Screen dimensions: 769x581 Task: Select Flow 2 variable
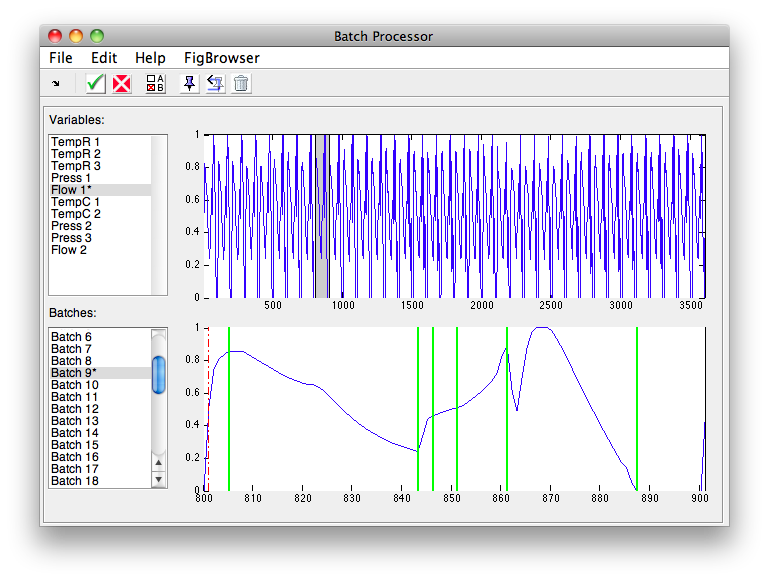pyautogui.click(x=69, y=250)
